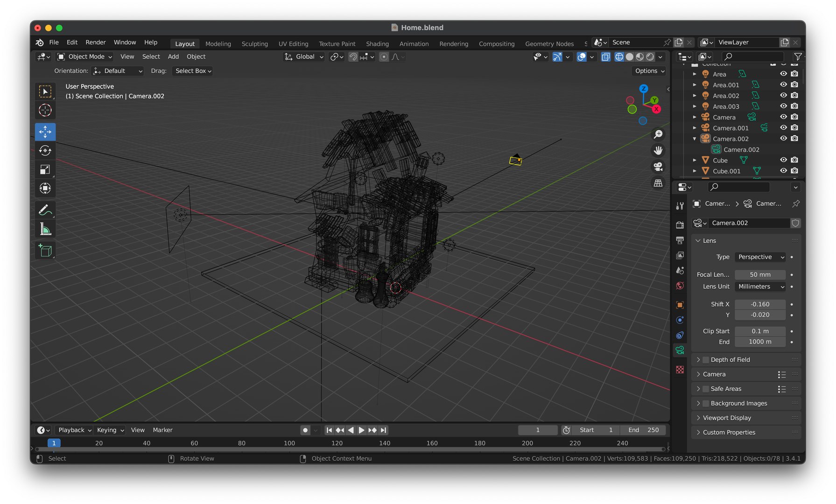Screen dimensions: 836x504
Task: Click the auto keying record button
Action: 305,430
